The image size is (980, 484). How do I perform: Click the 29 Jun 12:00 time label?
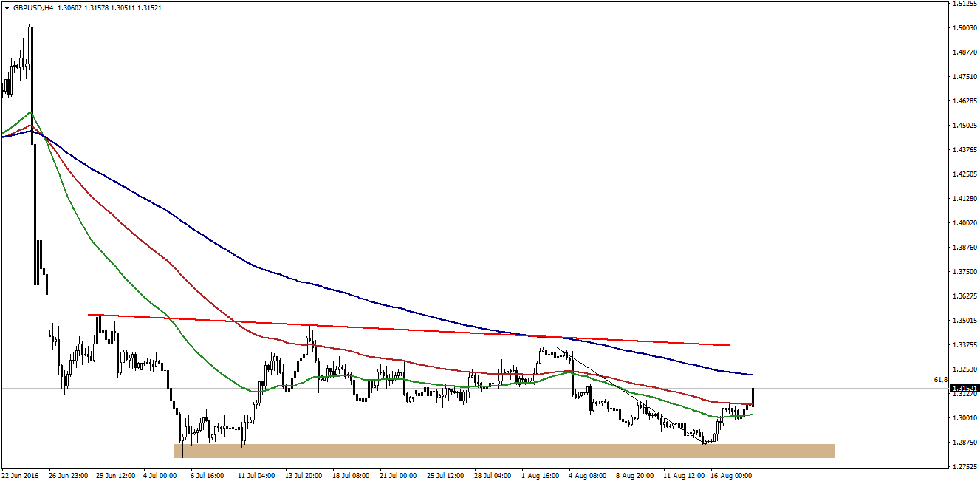coord(115,476)
